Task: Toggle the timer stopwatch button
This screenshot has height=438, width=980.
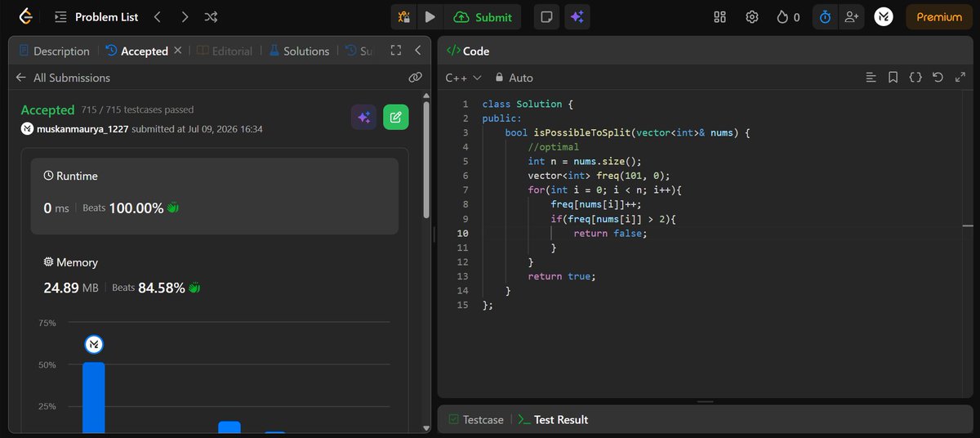Action: click(x=825, y=17)
